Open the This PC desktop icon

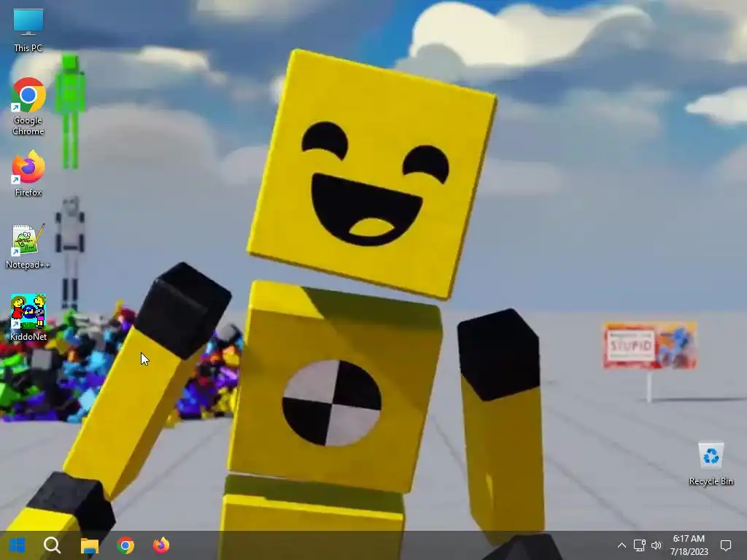coord(28,31)
